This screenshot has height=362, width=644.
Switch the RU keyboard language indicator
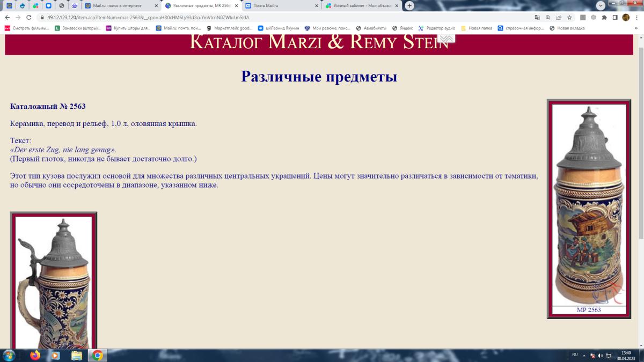point(575,355)
